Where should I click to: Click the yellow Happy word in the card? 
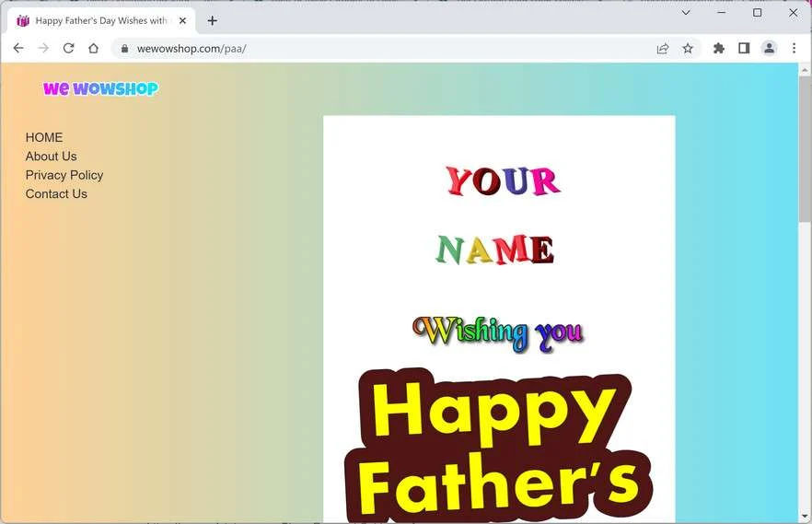494,414
